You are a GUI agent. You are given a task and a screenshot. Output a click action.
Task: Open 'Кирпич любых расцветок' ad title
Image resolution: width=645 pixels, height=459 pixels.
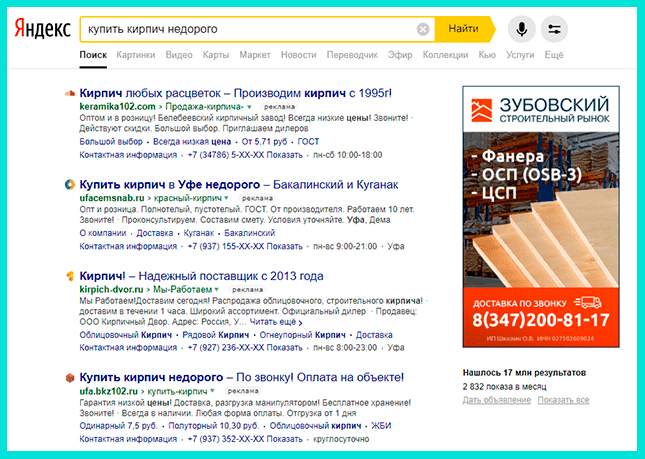pyautogui.click(x=235, y=93)
